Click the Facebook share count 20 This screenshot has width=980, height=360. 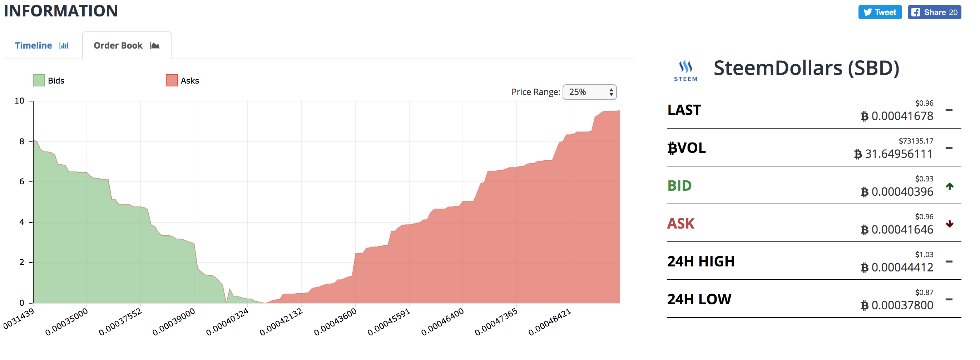(x=953, y=12)
